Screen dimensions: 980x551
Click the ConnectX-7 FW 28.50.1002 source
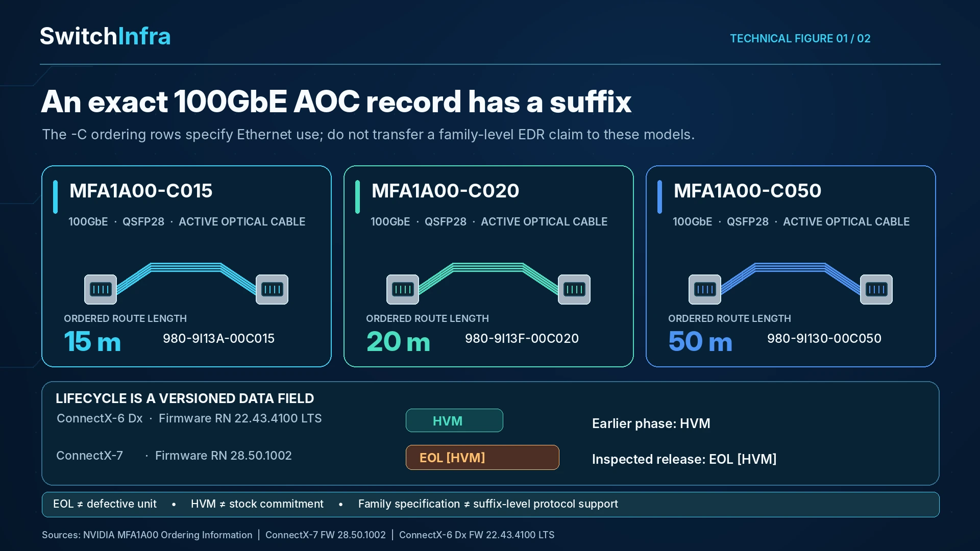coord(325,535)
